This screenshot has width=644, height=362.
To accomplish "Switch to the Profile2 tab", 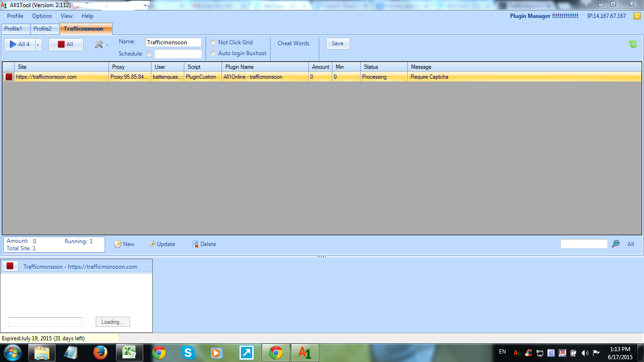I will click(x=42, y=29).
